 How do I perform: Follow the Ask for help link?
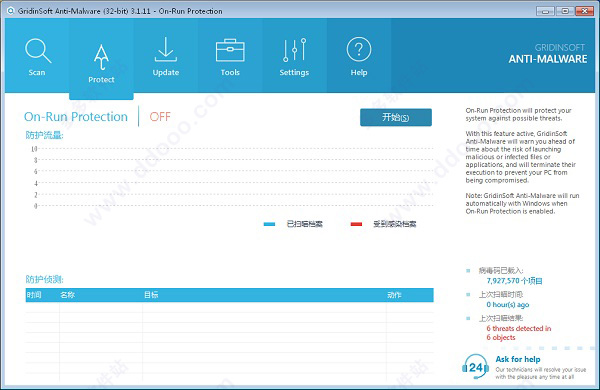point(518,359)
